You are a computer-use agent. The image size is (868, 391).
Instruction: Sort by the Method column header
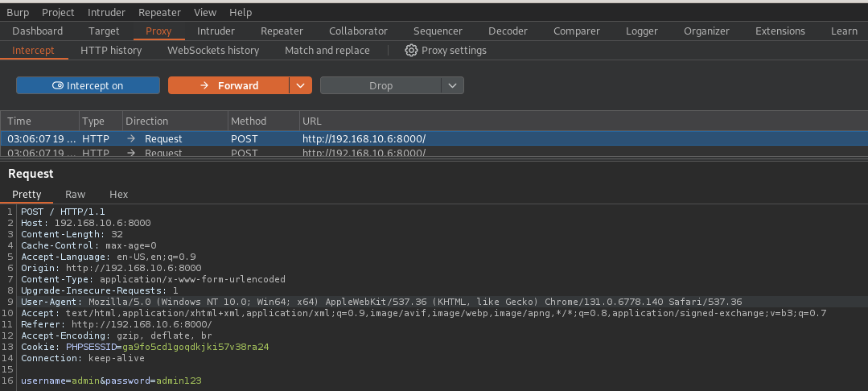[x=264, y=121]
